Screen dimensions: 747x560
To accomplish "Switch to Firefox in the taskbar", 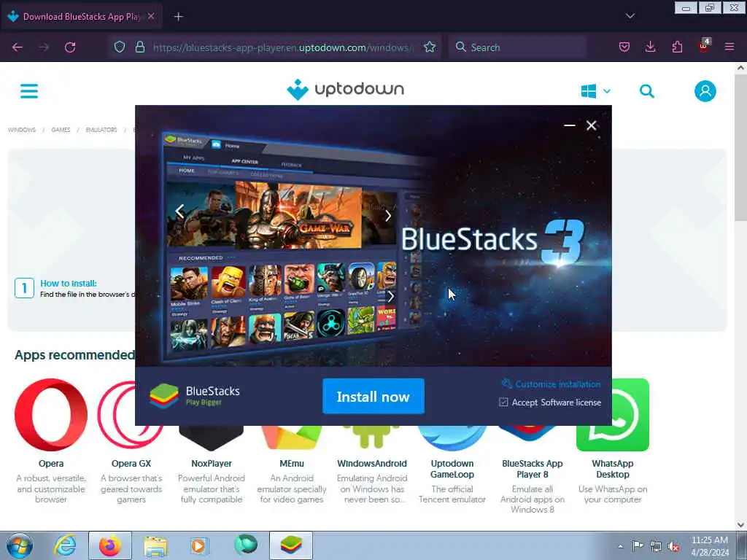I will point(110,545).
